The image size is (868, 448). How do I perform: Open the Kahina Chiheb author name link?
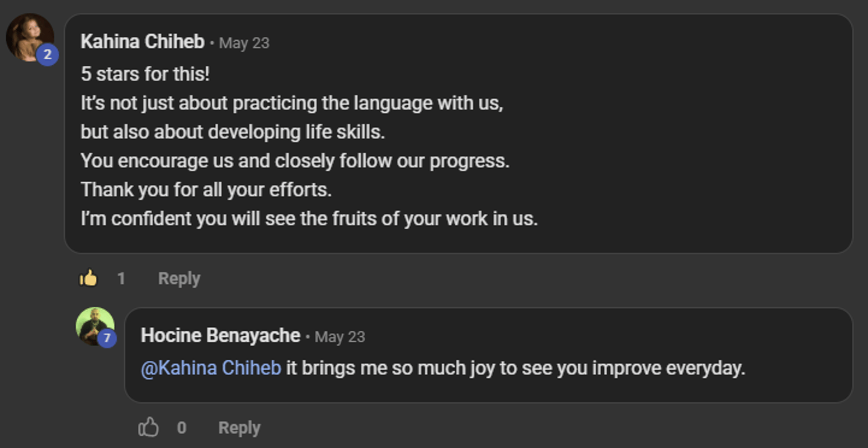142,42
